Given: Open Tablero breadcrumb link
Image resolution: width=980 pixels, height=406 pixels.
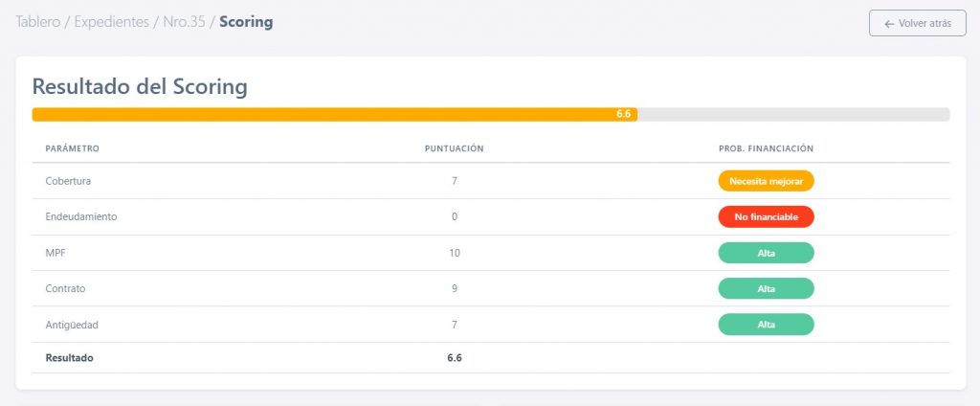Looking at the screenshot, I should [37, 21].
